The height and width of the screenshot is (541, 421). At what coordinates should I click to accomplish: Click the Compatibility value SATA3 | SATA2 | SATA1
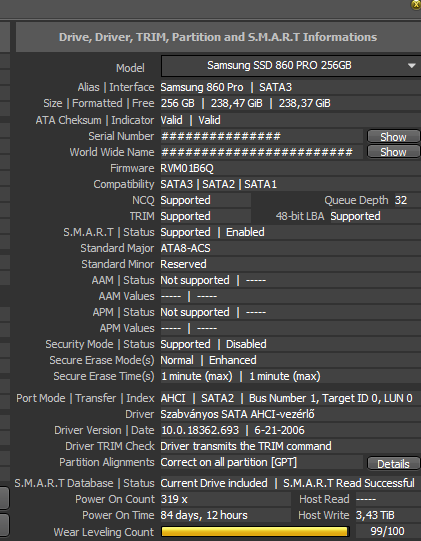(218, 184)
